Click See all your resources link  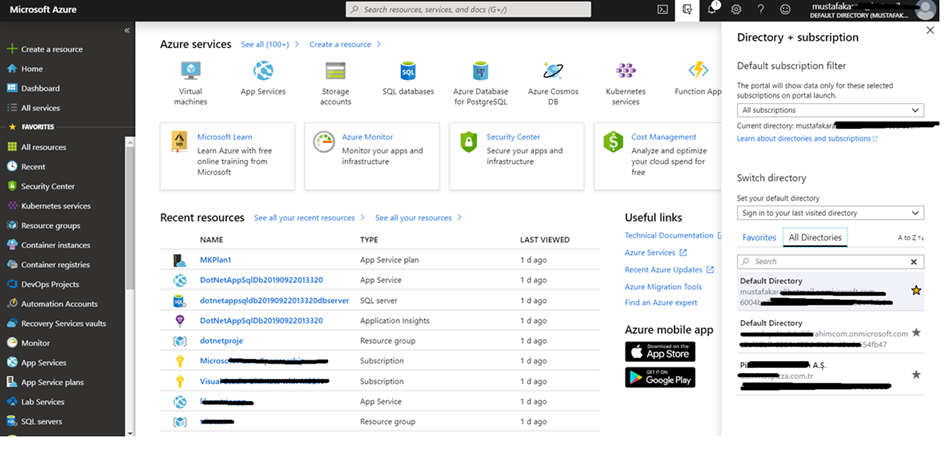point(418,218)
